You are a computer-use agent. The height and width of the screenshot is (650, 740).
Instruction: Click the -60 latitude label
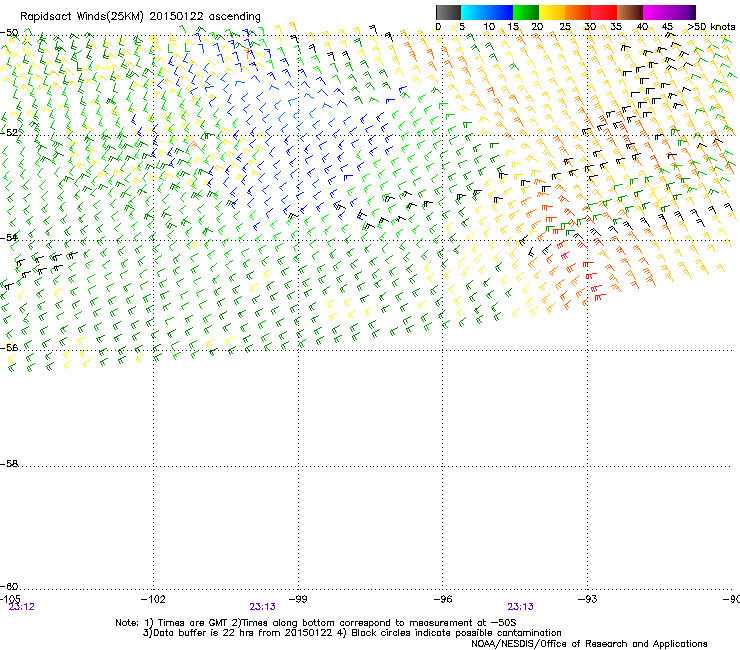[9, 586]
